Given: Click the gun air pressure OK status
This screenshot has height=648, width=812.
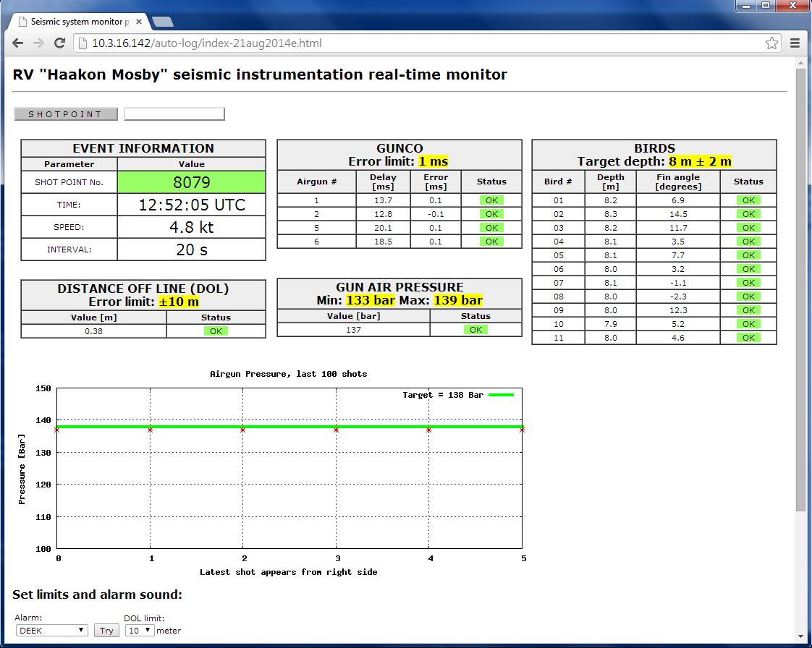Looking at the screenshot, I should coord(475,330).
